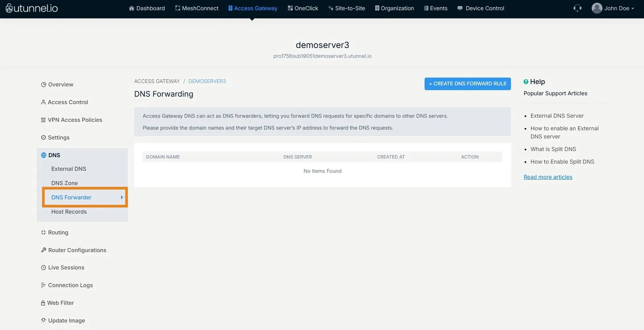Click the DEMOSERVER3 breadcrumb link

(x=207, y=81)
